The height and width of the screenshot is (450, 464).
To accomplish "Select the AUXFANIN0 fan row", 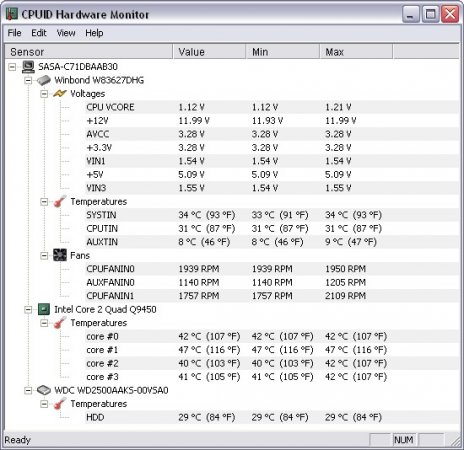I will (x=272, y=283).
